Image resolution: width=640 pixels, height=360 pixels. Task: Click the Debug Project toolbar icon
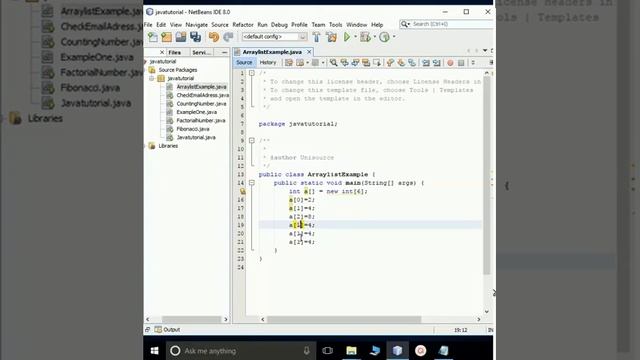(365, 37)
